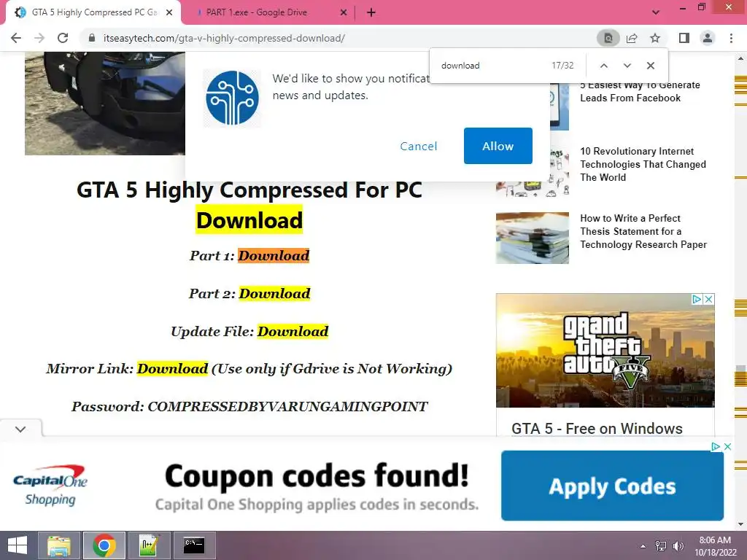Close the find bar
This screenshot has width=747, height=560.
click(650, 66)
